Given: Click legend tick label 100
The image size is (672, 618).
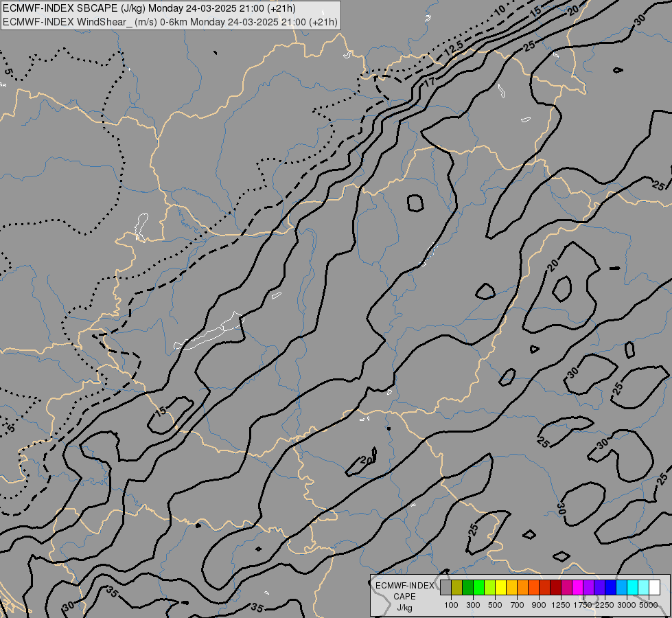Looking at the screenshot, I should [451, 605].
